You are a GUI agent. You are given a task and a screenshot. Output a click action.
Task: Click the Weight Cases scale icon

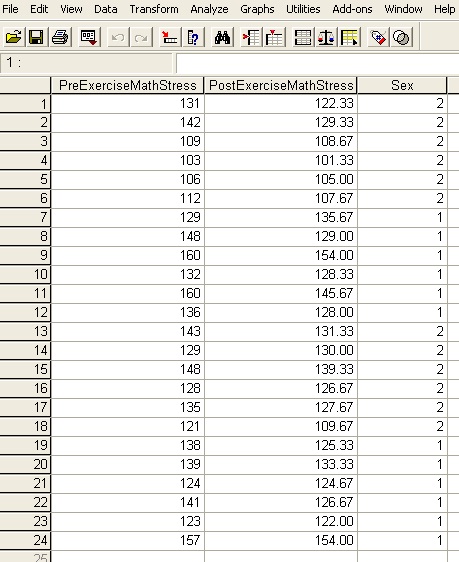(x=326, y=37)
